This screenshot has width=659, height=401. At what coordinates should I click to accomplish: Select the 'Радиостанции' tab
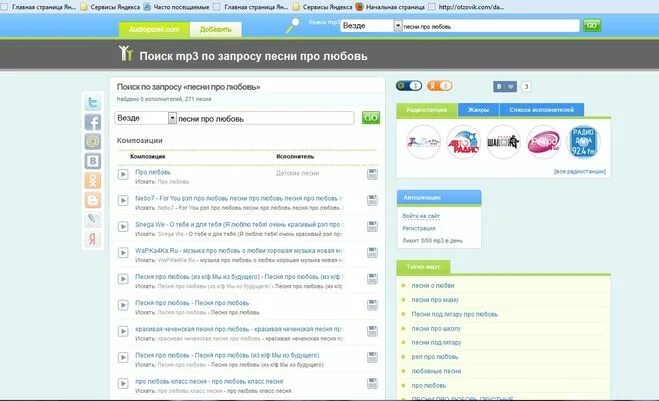click(427, 110)
